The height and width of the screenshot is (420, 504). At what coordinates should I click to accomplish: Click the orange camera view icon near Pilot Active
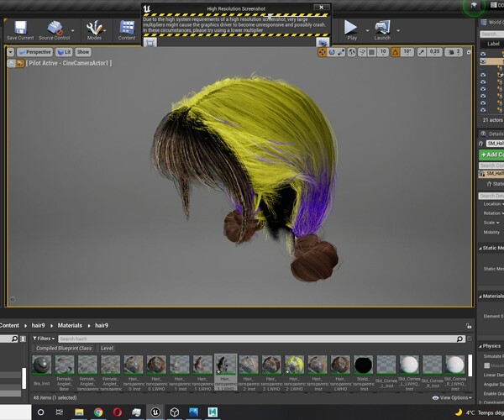[20, 63]
